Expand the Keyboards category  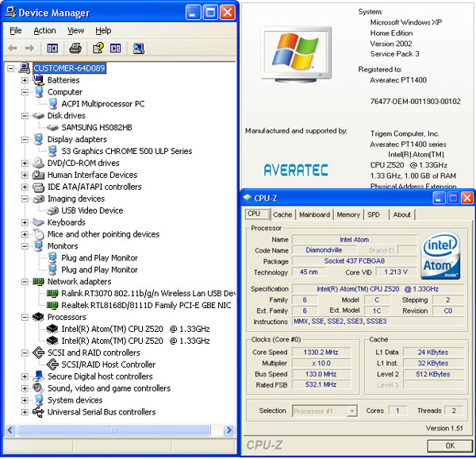coord(25,222)
